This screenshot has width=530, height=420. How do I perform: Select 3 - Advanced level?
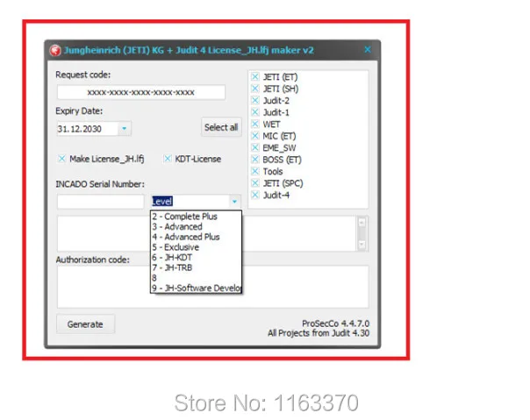[x=196, y=226]
